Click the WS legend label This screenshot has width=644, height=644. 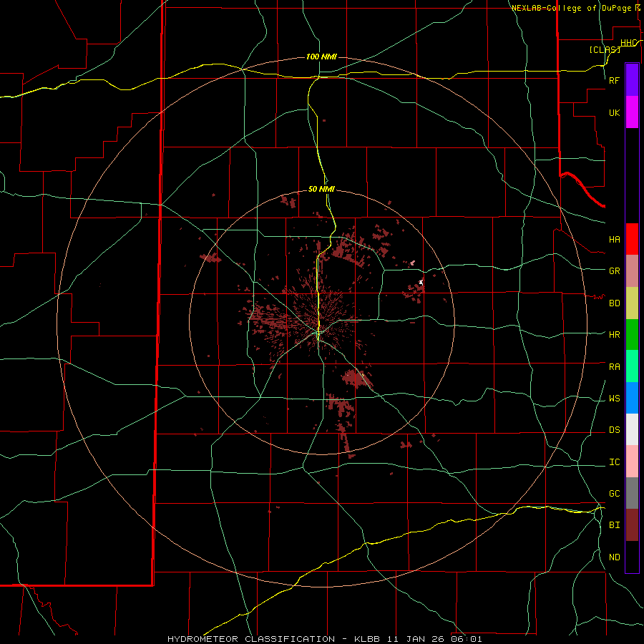[x=615, y=399]
